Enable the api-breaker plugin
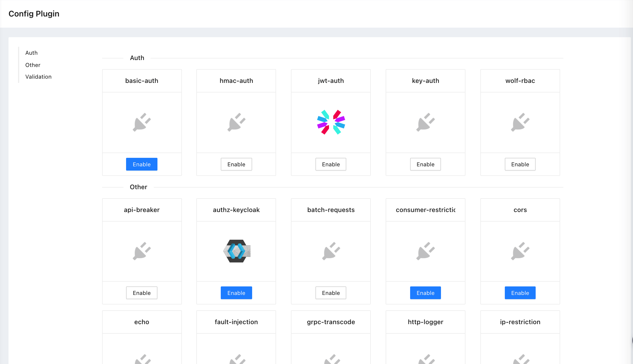This screenshot has height=364, width=633. coord(142,293)
